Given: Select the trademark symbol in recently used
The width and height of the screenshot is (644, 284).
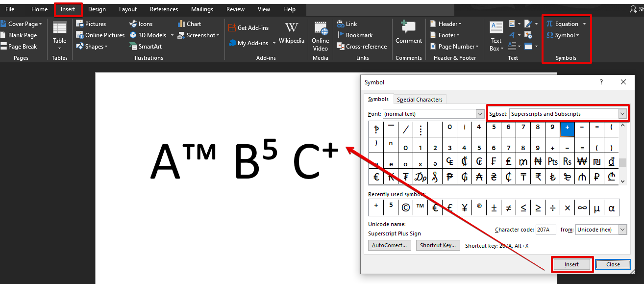Looking at the screenshot, I should point(420,207).
